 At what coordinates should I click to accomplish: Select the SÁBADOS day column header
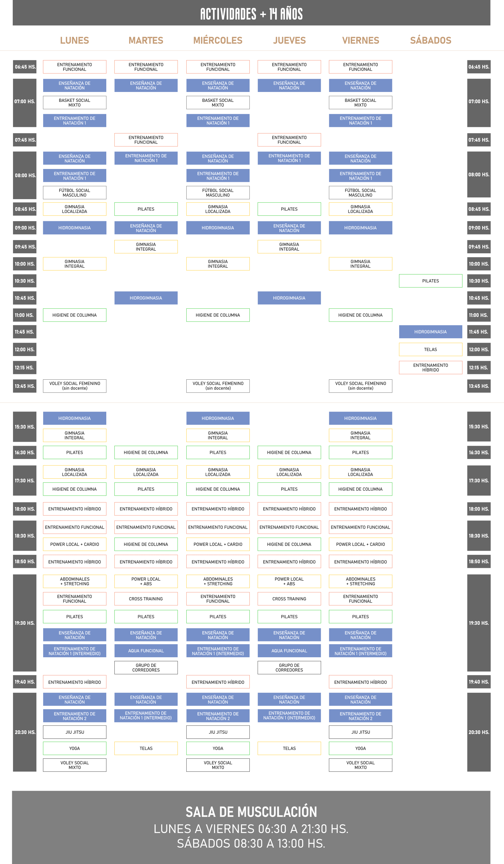tap(430, 40)
